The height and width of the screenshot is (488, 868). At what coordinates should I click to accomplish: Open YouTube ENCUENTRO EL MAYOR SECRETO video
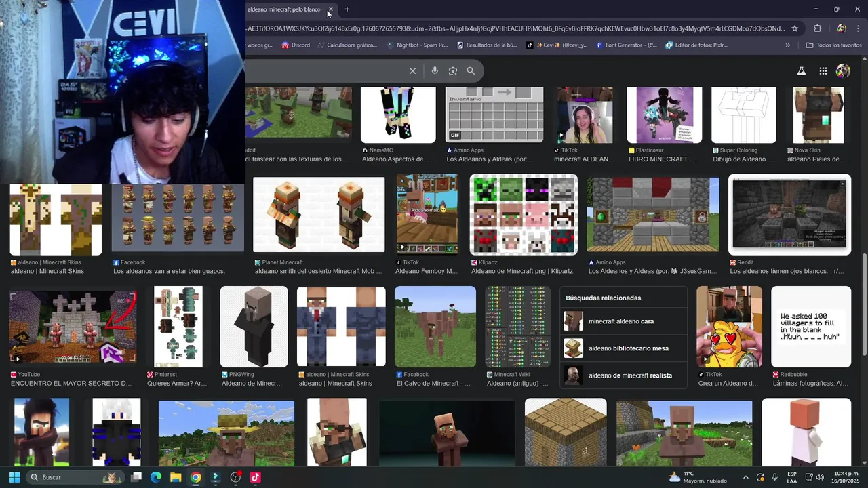point(73,327)
